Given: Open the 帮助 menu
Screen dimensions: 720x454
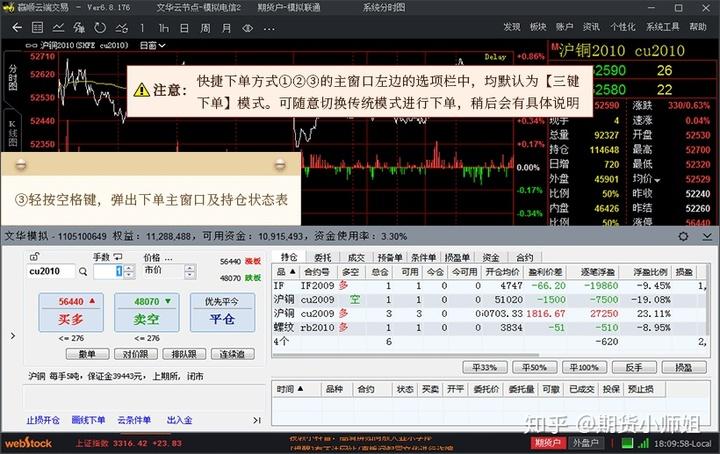Looking at the screenshot, I should tap(698, 27).
